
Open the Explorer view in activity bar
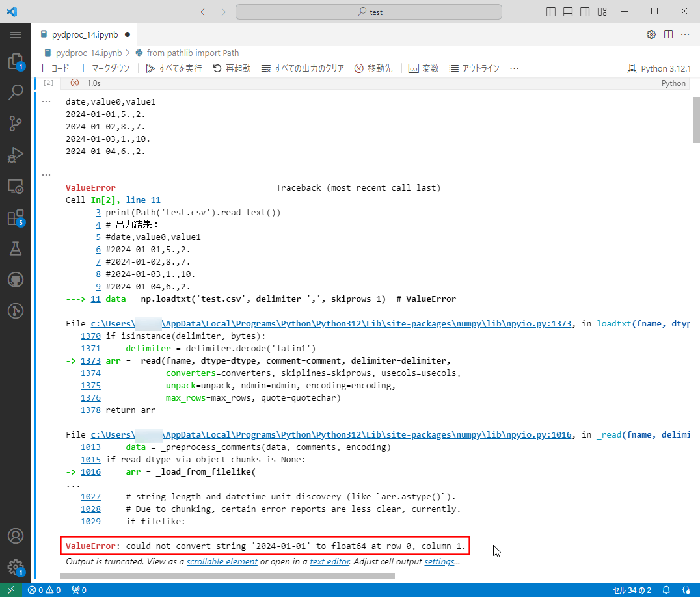tap(16, 62)
